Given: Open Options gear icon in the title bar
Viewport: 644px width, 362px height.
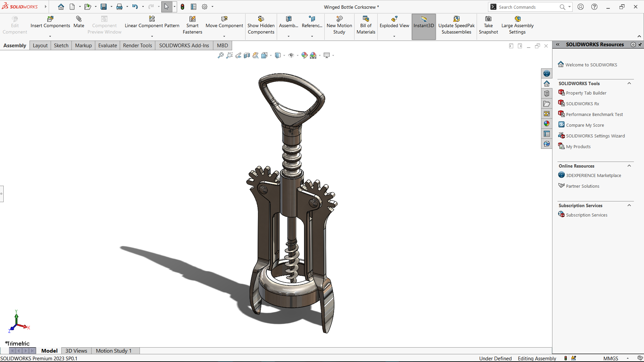Looking at the screenshot, I should click(205, 7).
